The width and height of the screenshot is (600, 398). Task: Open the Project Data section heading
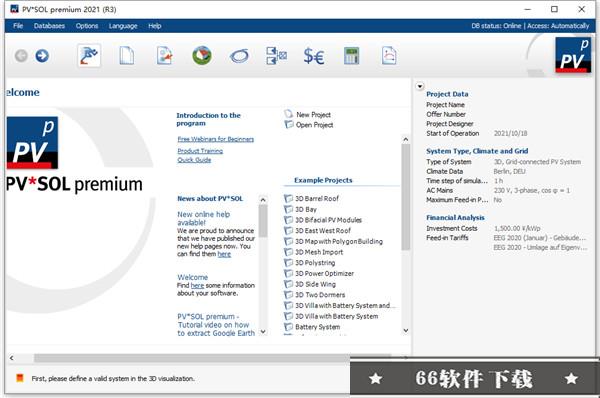pyautogui.click(x=447, y=94)
